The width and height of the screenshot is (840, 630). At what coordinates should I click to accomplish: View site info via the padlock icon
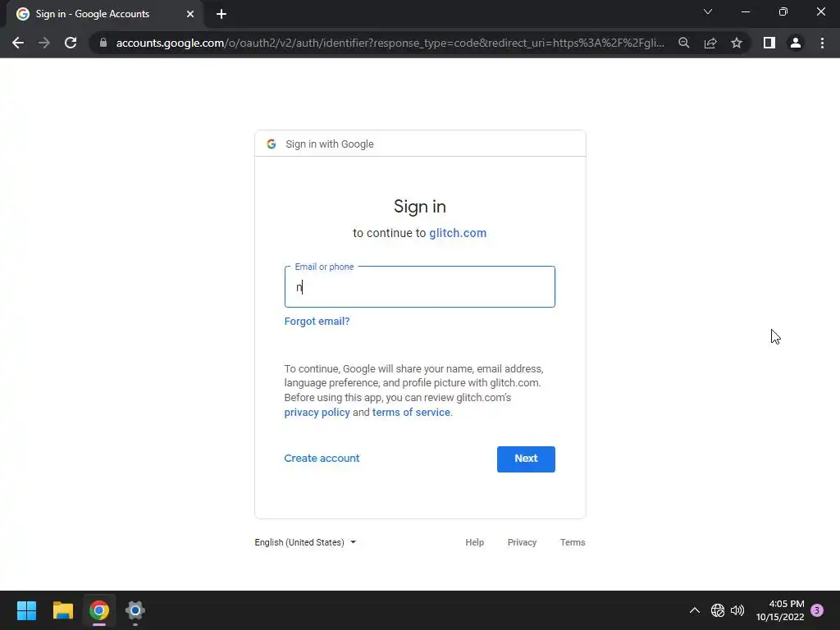click(103, 43)
